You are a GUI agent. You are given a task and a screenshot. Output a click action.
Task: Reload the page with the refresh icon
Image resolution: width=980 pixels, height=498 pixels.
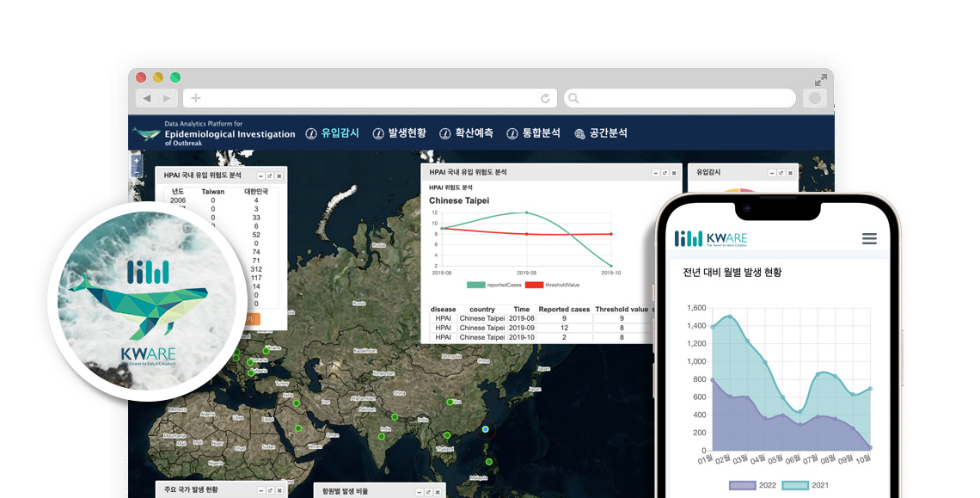545,99
